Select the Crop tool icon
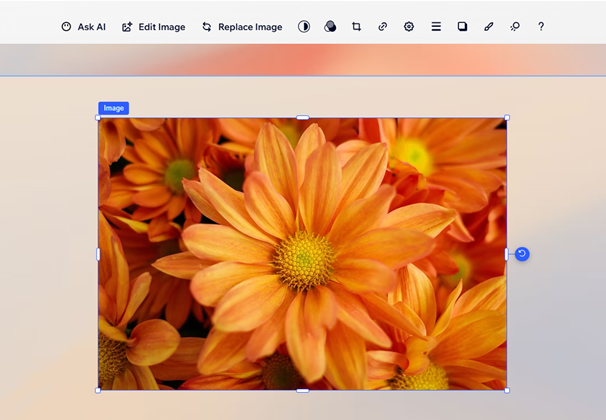 [356, 27]
